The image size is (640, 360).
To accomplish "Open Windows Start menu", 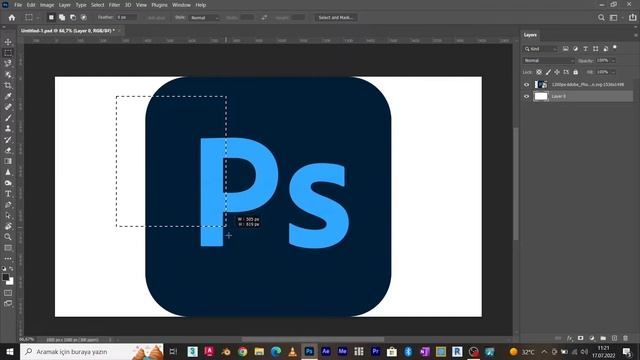I will pos(9,352).
